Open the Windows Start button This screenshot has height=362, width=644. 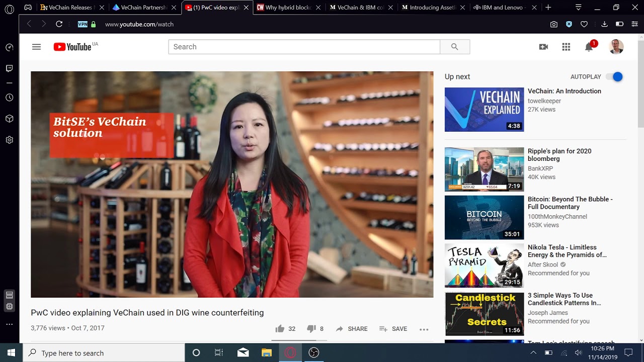pyautogui.click(x=11, y=353)
